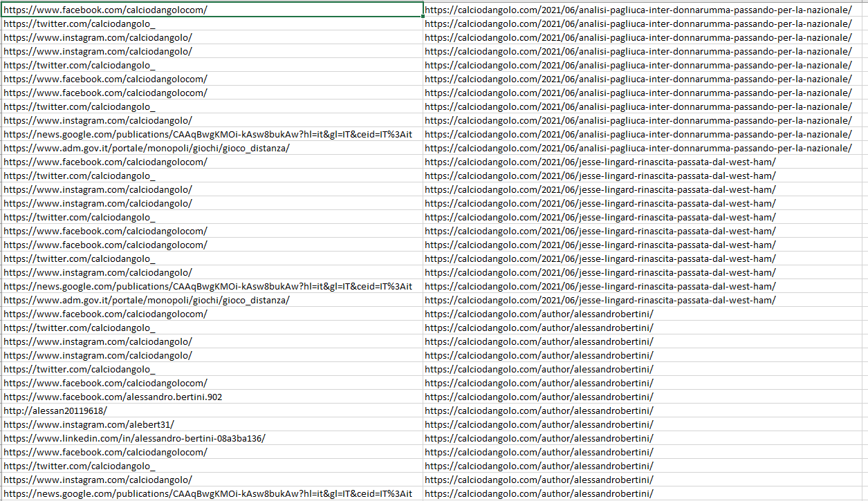868x501 pixels.
Task: Select the last jesse-lingard article URL cell
Action: coord(600,300)
